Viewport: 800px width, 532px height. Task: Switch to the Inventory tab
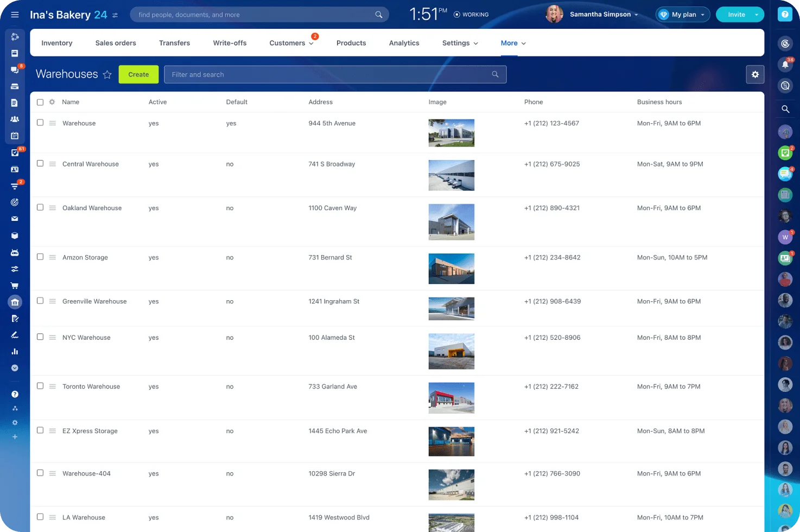click(x=57, y=43)
